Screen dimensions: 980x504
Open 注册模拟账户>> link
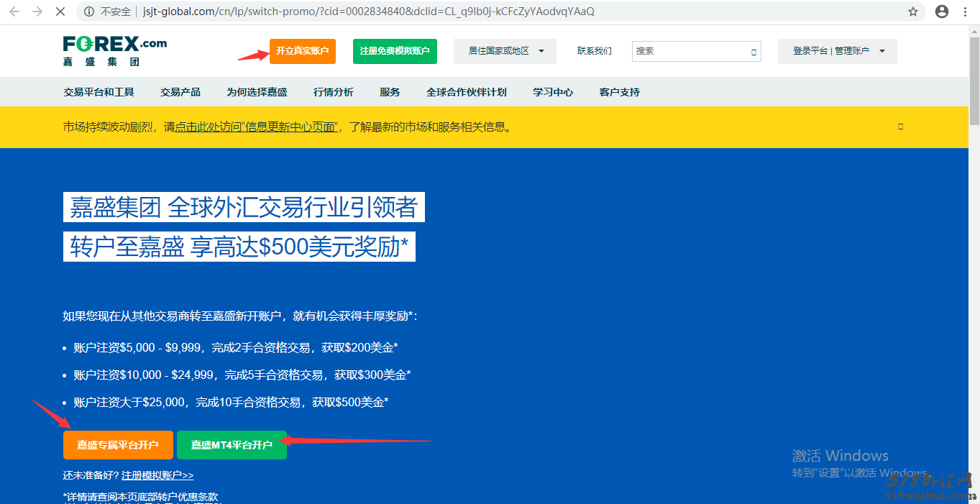tap(157, 475)
